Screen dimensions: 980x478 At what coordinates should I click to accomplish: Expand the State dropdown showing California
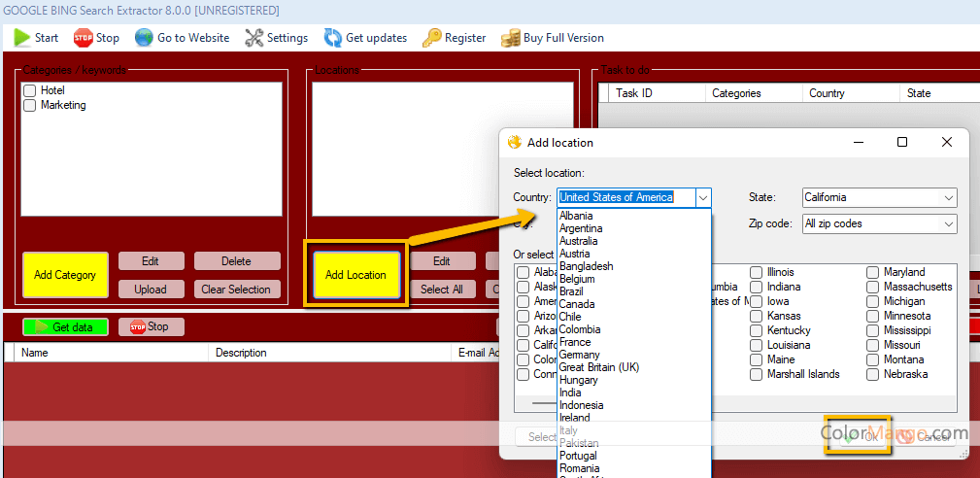coord(948,197)
